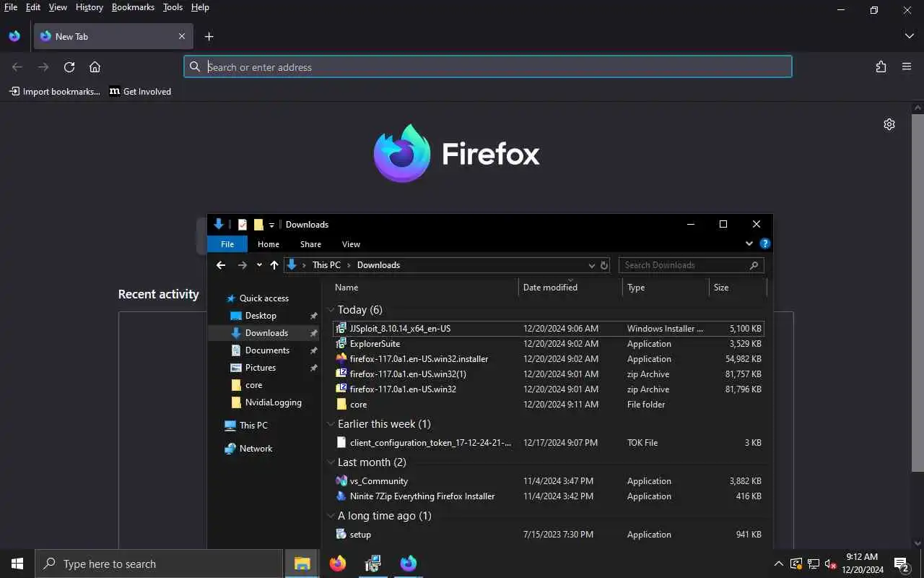Select the setup application file
Viewport: 924px width, 578px height.
click(549, 535)
